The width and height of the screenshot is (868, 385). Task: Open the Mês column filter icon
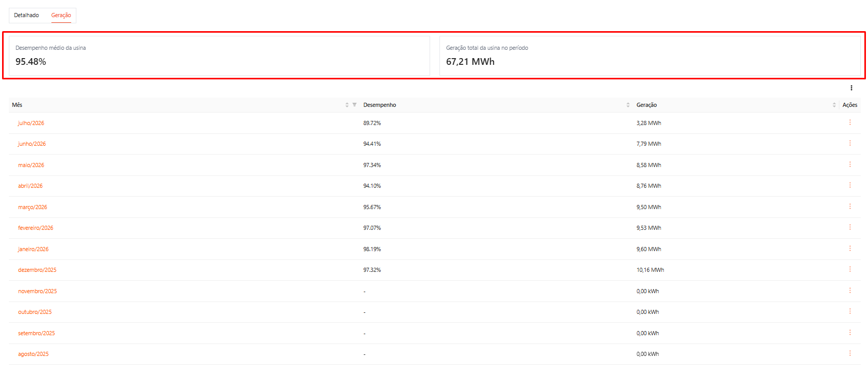click(354, 105)
